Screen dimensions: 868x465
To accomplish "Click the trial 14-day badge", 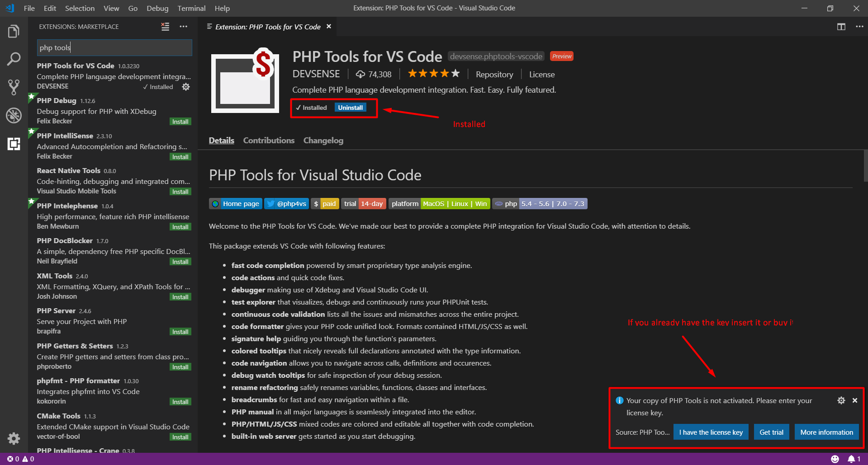I will [x=364, y=204].
